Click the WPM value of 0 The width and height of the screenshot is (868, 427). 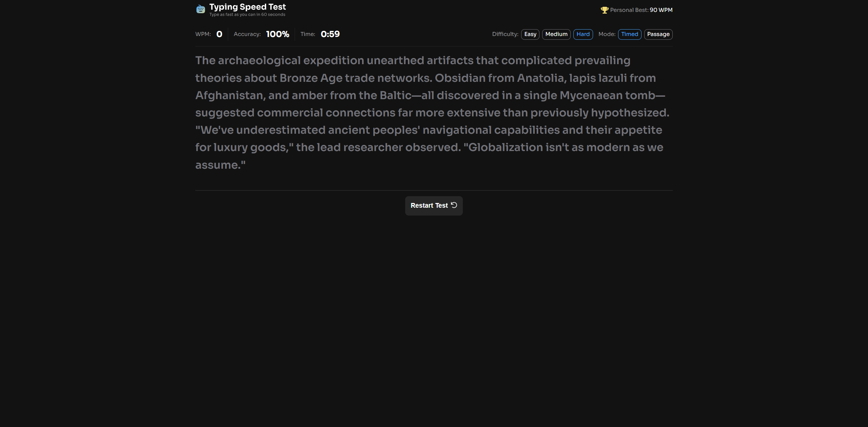tap(219, 34)
